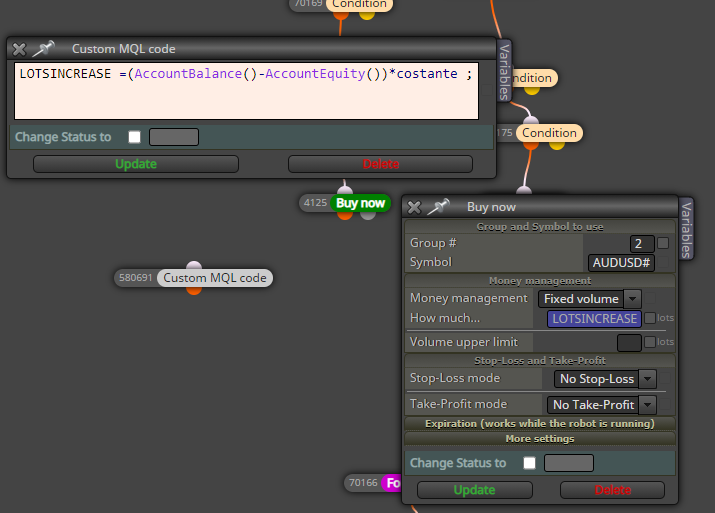The image size is (715, 513).
Task: Select the magenta node numbered 70166
Action: (x=392, y=483)
